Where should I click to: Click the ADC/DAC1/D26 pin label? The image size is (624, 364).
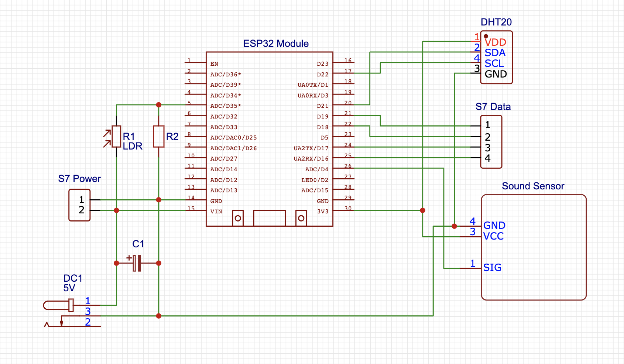tap(233, 148)
